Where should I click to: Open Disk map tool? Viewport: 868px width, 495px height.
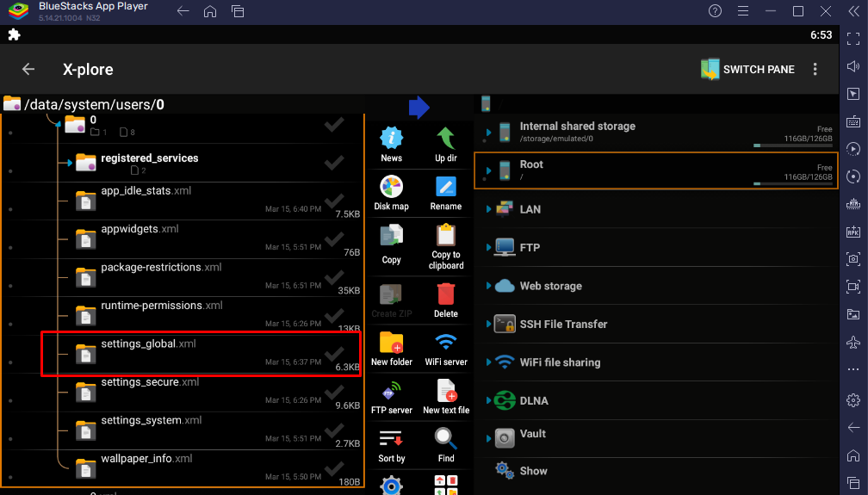391,192
